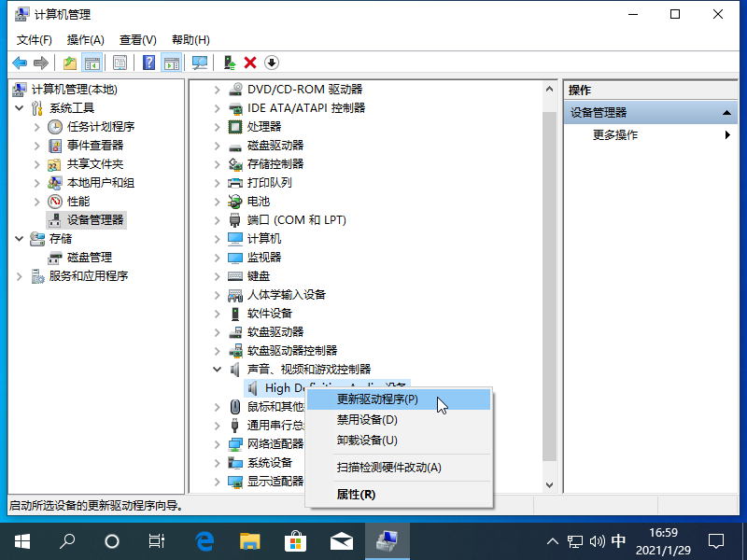Open the 查看 menu
This screenshot has height=560, width=747.
136,39
